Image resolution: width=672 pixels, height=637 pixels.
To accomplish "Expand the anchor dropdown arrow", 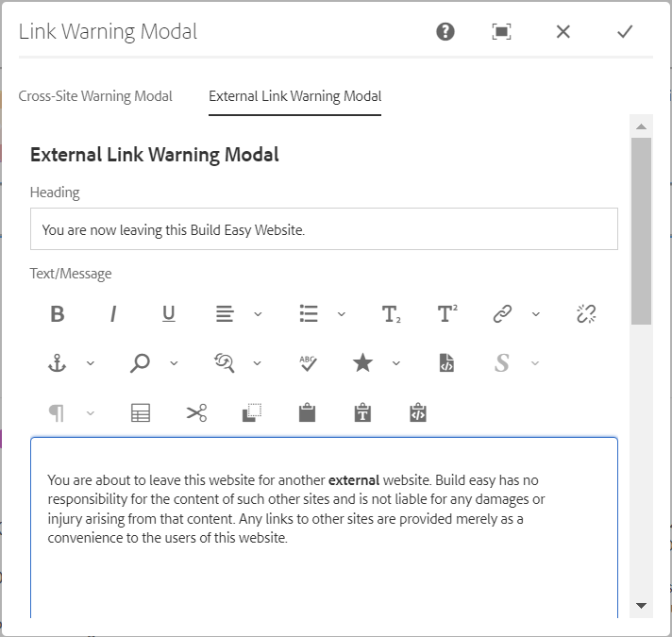I will click(91, 363).
